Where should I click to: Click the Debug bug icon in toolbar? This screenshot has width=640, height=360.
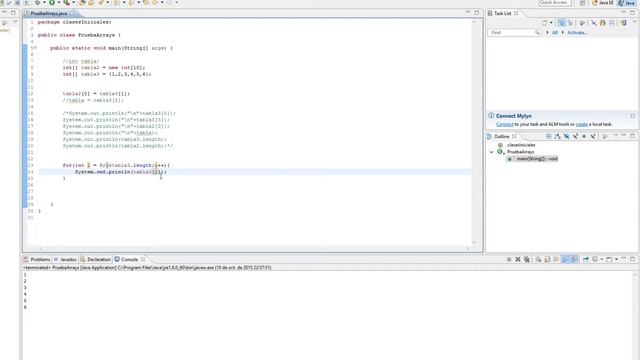tap(37, 2)
